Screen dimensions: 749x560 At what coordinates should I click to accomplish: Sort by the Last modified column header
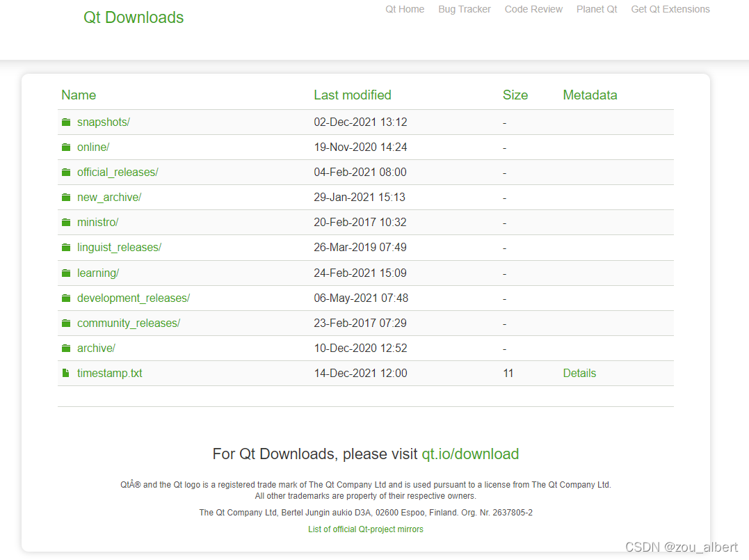point(353,95)
